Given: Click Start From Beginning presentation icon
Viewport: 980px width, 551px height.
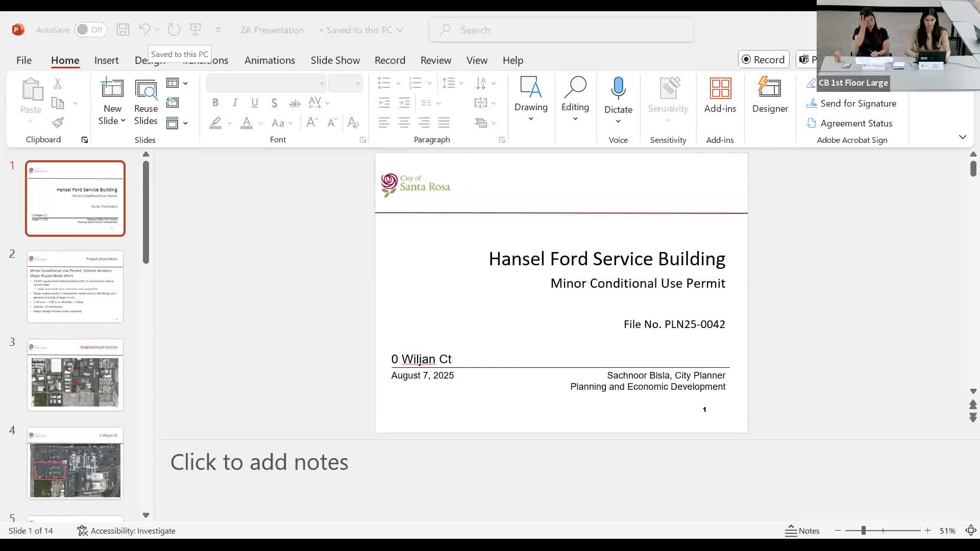Looking at the screenshot, I should click(x=195, y=30).
